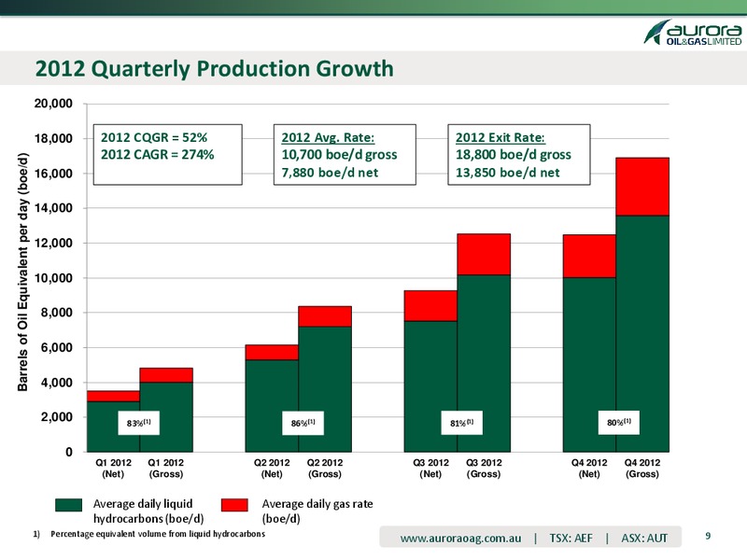Image resolution: width=747 pixels, height=560 pixels.
Task: Click the '2012 Exit Rate:' heading
Action: (500, 137)
